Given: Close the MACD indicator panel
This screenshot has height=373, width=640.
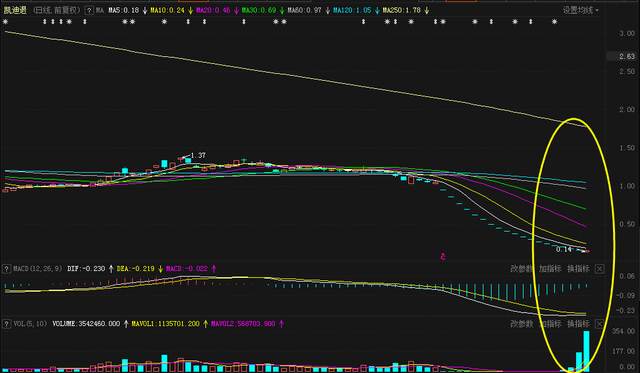Looking at the screenshot, I should pyautogui.click(x=599, y=269).
